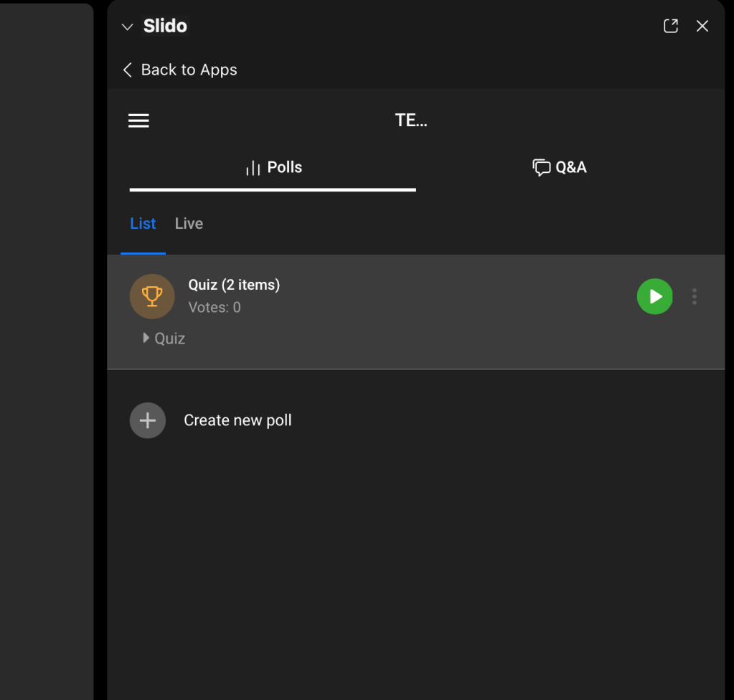This screenshot has height=700, width=734.
Task: Click the trophy quiz icon
Action: (152, 296)
